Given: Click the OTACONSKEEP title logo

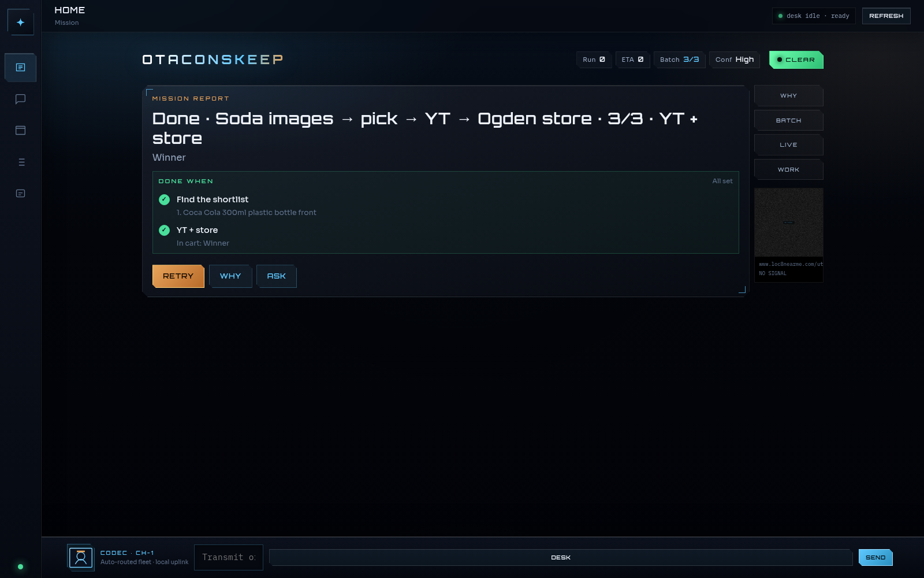Looking at the screenshot, I should tap(213, 60).
